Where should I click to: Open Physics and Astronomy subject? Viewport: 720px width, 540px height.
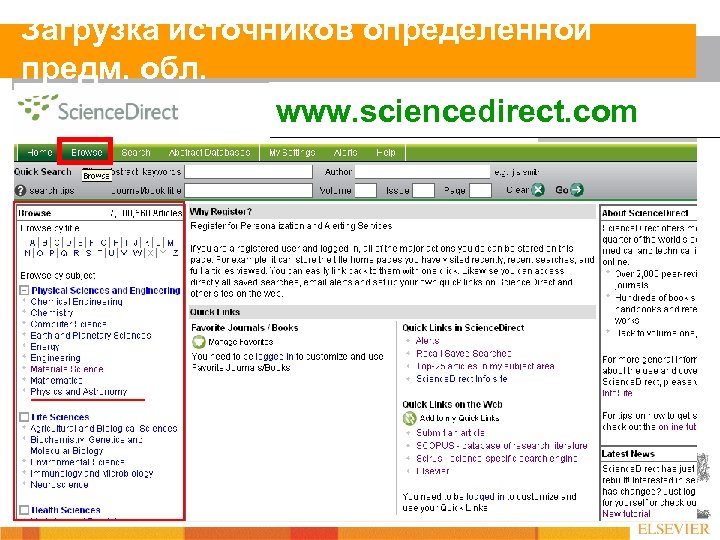click(79, 392)
